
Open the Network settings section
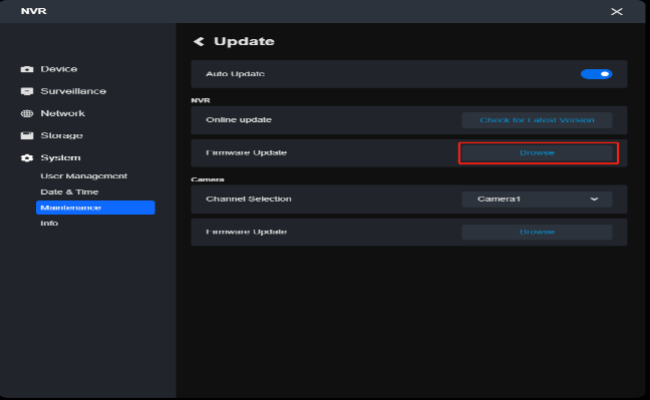point(62,114)
